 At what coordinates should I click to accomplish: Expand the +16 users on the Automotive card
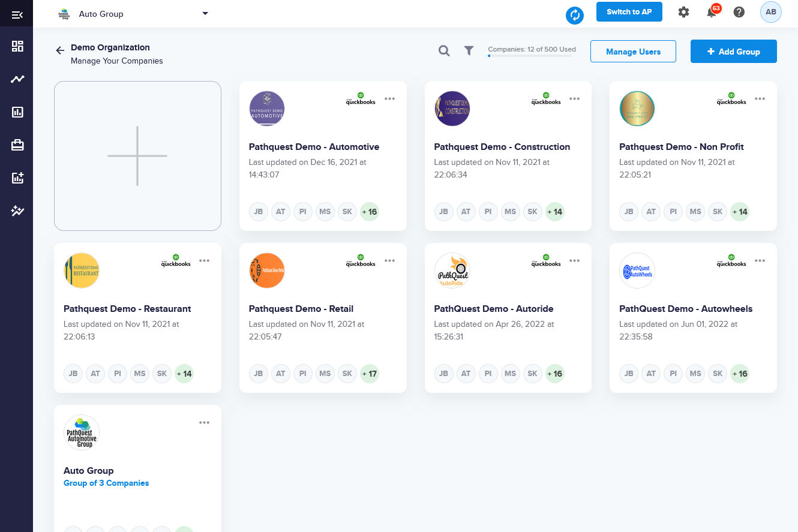coord(369,212)
